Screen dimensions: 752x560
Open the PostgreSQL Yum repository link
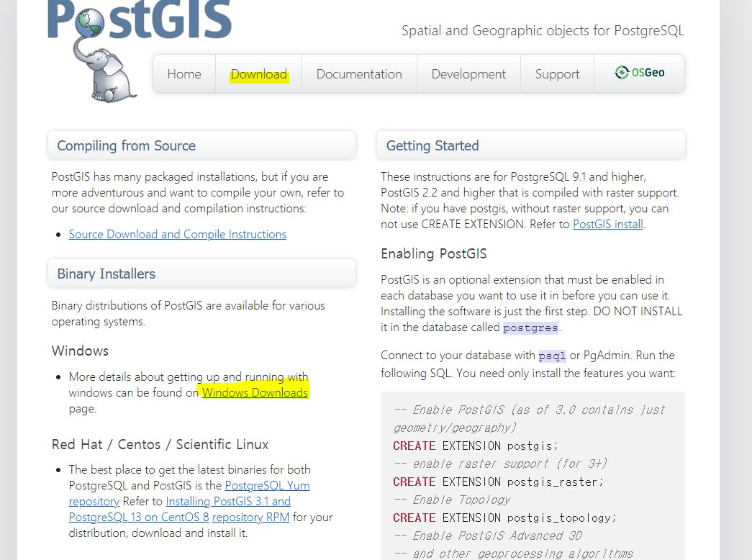[x=267, y=486]
